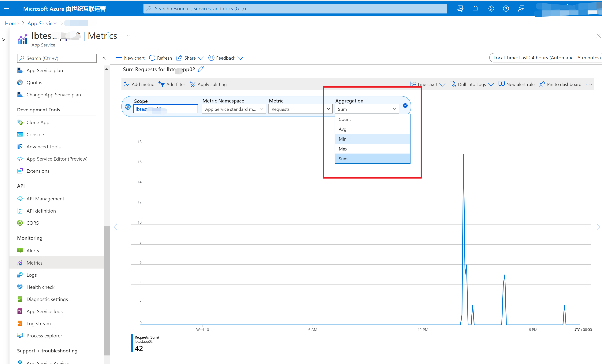Click the Refresh icon in toolbar
The height and width of the screenshot is (364, 602).
(152, 58)
